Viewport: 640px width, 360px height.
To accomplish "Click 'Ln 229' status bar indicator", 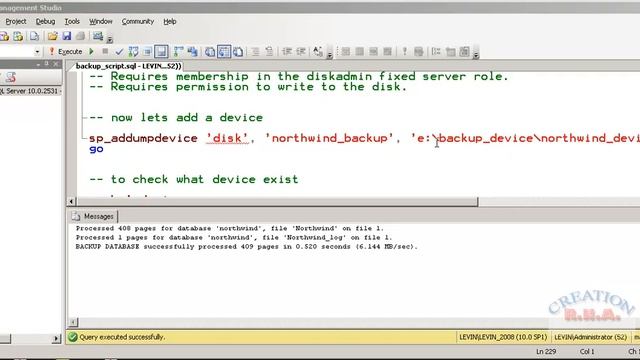I will coord(546,351).
